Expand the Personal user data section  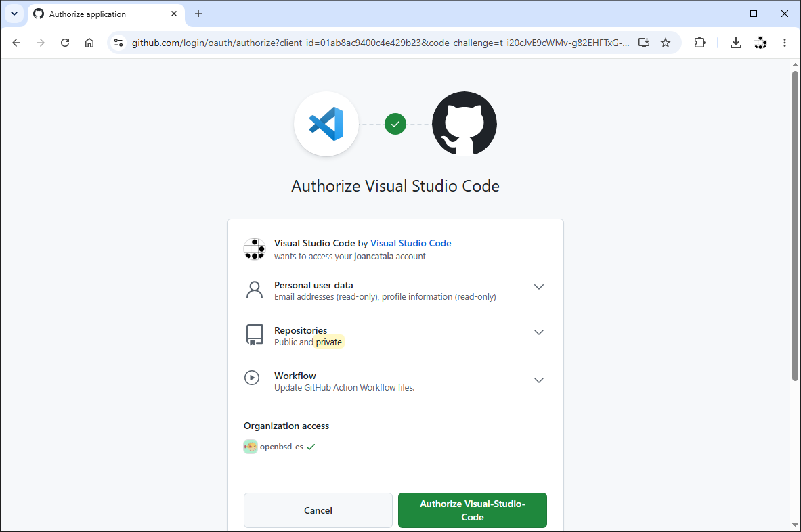coord(538,287)
